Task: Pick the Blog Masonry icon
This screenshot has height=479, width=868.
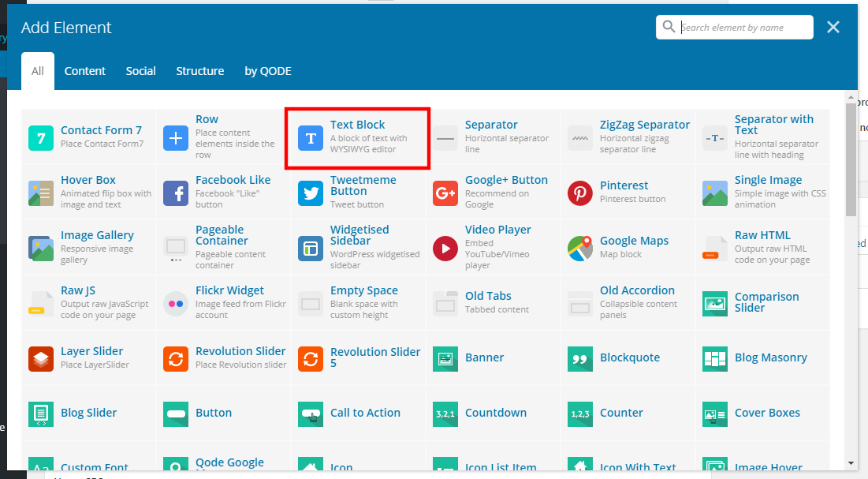Action: pyautogui.click(x=714, y=359)
